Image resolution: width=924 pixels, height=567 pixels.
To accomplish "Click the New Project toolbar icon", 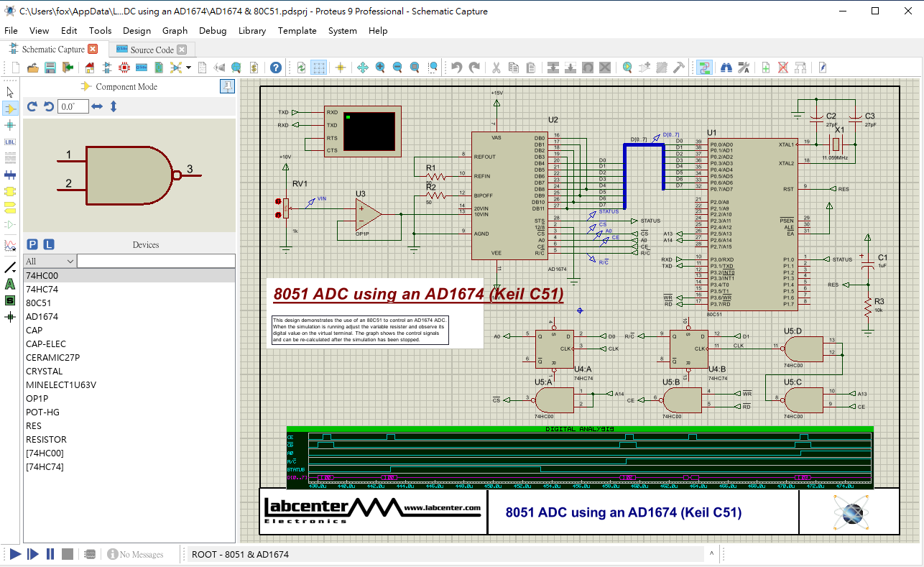I will click(x=15, y=68).
